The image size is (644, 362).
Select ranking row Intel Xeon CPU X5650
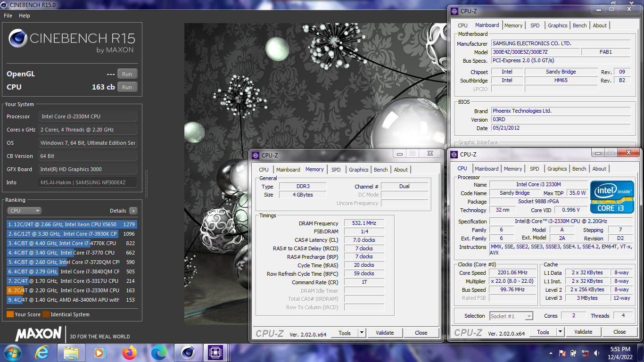click(x=71, y=224)
